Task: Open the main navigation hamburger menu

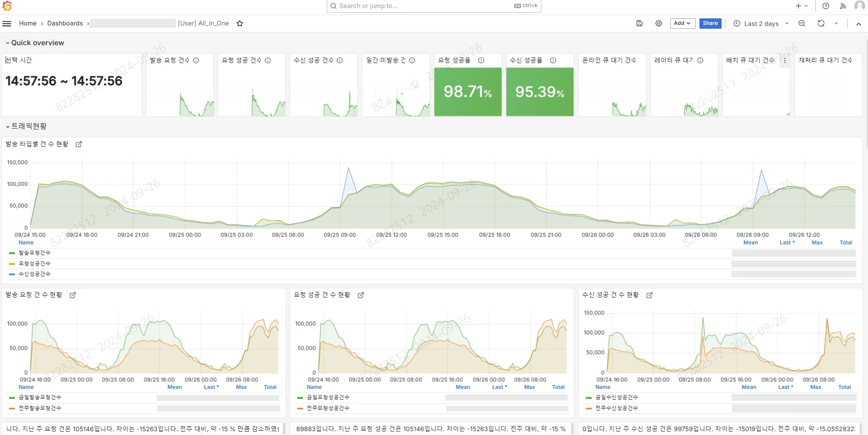Action: [7, 23]
